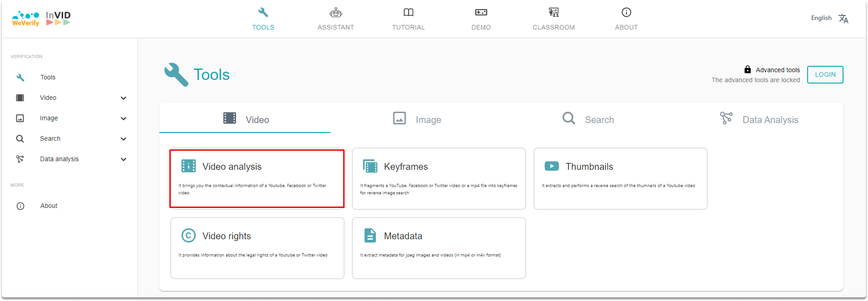Switch to the Search tab

pos(587,119)
